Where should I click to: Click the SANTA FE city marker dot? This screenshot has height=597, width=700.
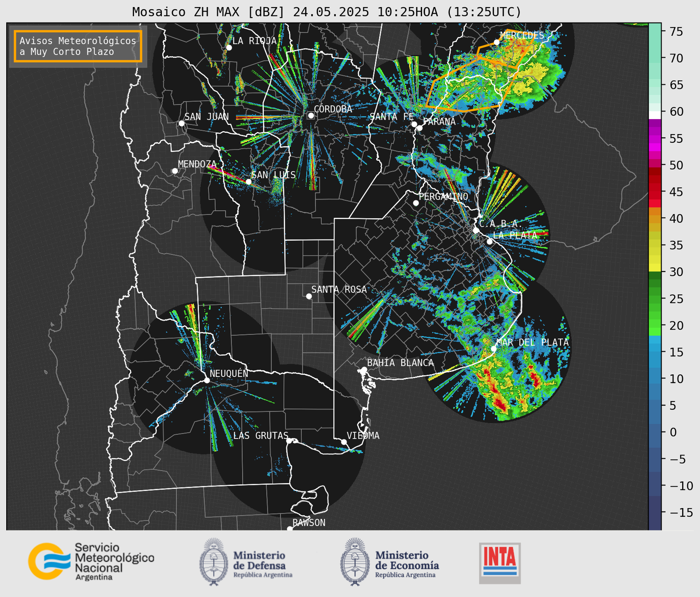tap(414, 124)
